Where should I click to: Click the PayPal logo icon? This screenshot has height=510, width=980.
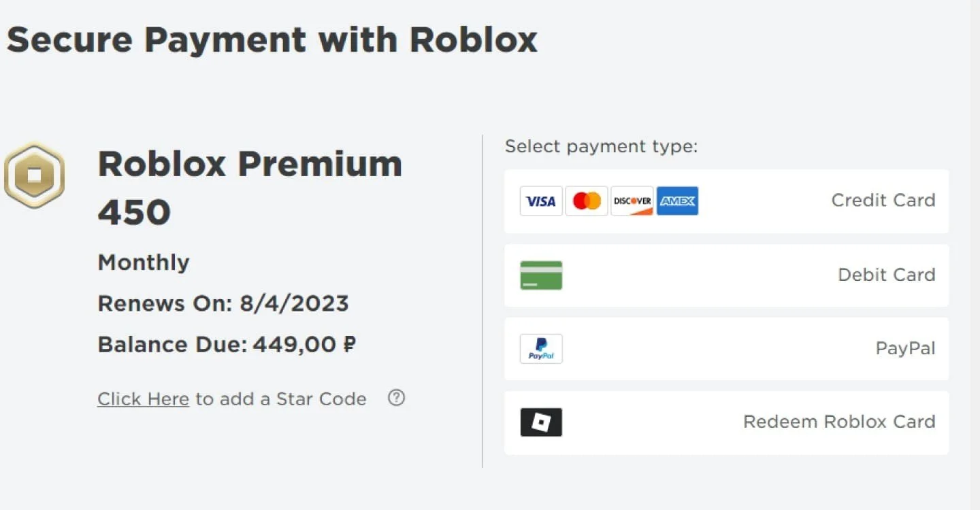pos(541,349)
